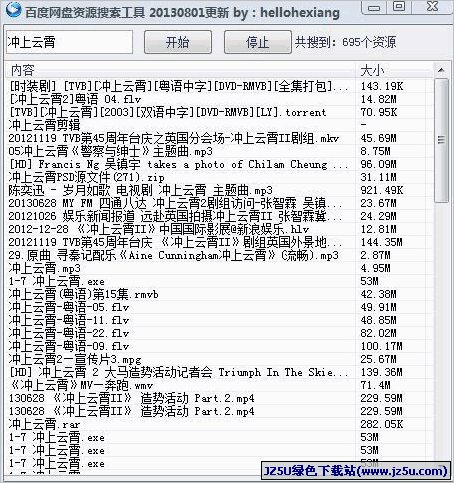The height and width of the screenshot is (483, 454).
Task: Click the app globe icon in title bar
Action: tap(13, 10)
